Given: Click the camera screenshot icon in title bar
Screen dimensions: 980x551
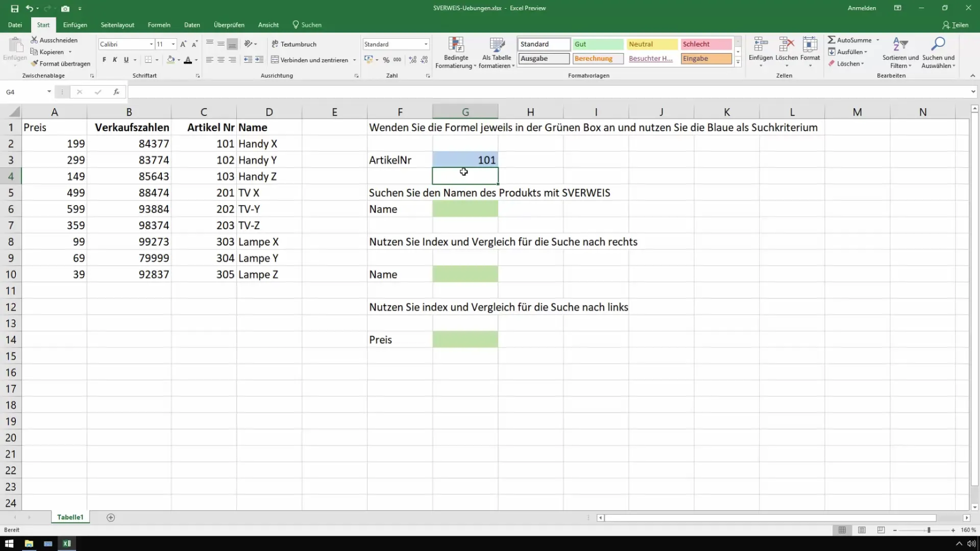Looking at the screenshot, I should point(65,8).
